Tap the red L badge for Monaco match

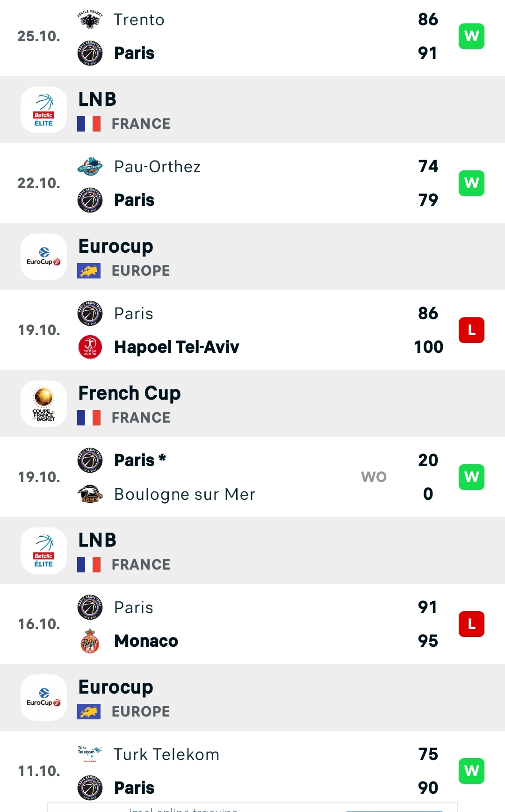coord(471,624)
